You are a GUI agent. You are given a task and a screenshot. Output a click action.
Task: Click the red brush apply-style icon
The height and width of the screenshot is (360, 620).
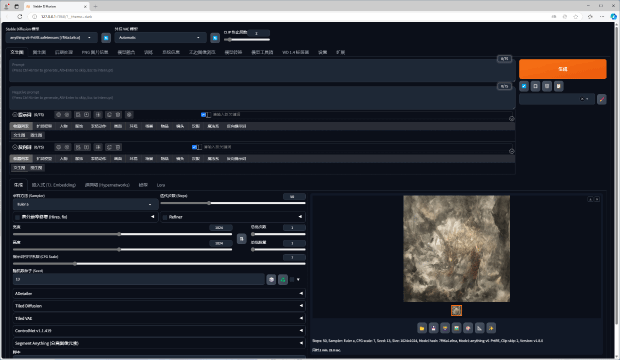[601, 99]
